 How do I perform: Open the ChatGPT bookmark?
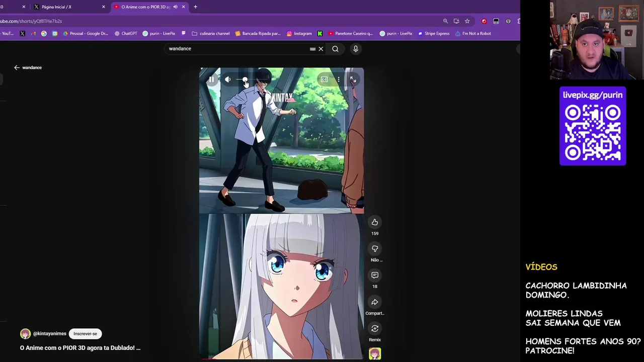[126, 34]
